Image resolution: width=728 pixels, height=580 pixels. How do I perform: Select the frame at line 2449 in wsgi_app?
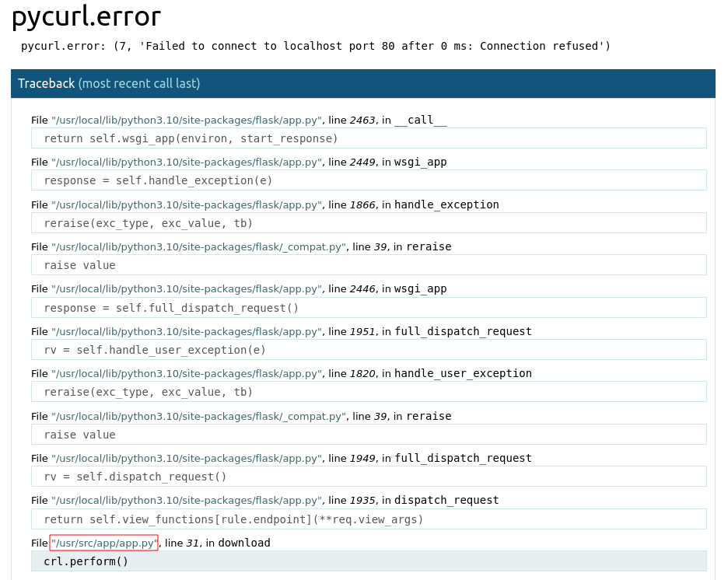point(239,162)
